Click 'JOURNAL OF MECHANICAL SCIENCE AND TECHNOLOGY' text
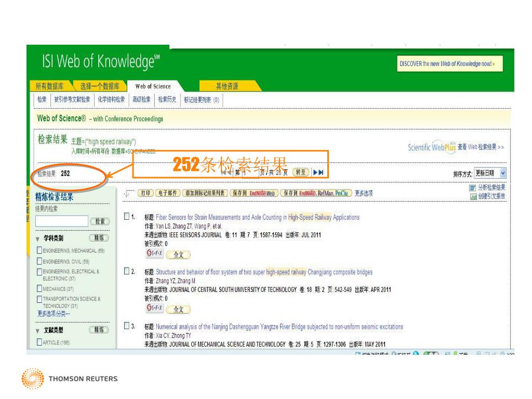Image resolution: width=532 pixels, height=399 pixels. point(228,344)
